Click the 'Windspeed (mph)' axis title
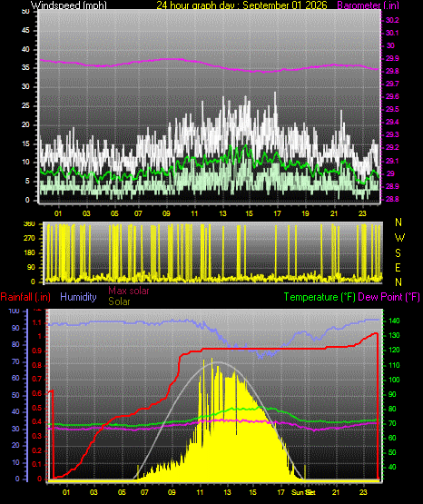This screenshot has width=423, height=504. click(69, 5)
